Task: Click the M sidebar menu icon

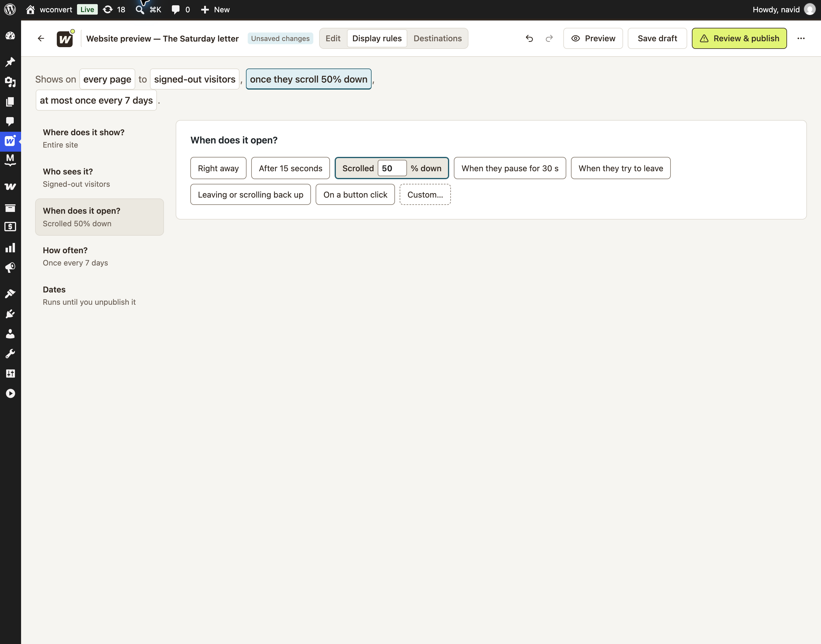Action: point(10,160)
